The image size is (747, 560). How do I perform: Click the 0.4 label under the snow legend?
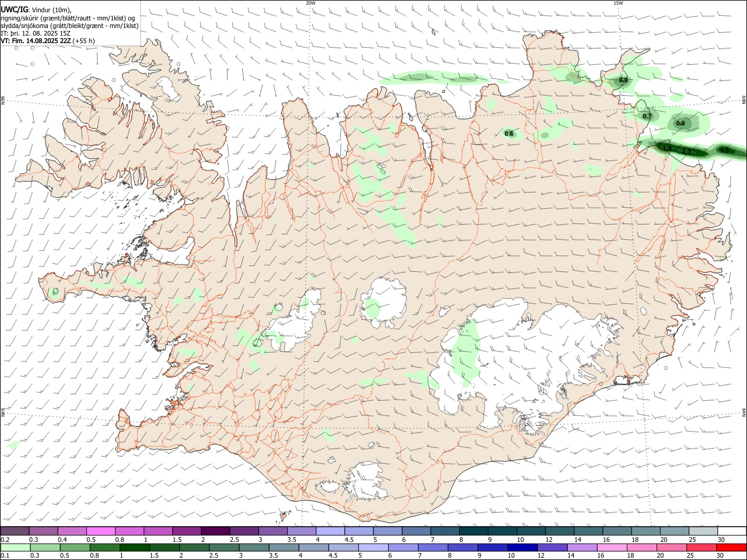click(x=62, y=540)
